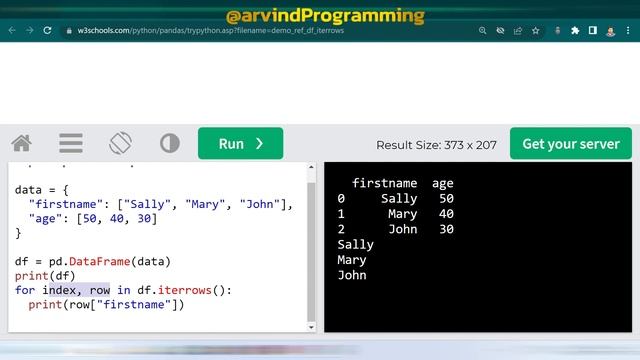Click the Get your server button
This screenshot has width=640, height=360.
pyautogui.click(x=571, y=143)
